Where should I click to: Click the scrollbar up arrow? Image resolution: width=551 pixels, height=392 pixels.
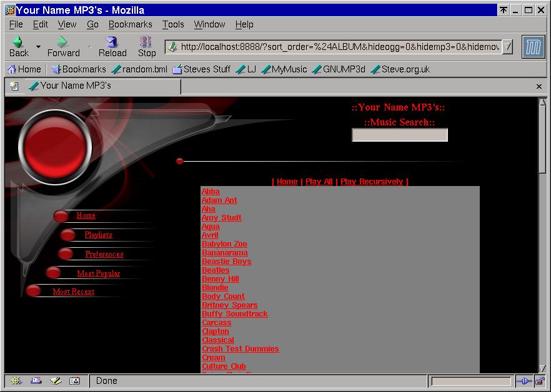(x=542, y=102)
